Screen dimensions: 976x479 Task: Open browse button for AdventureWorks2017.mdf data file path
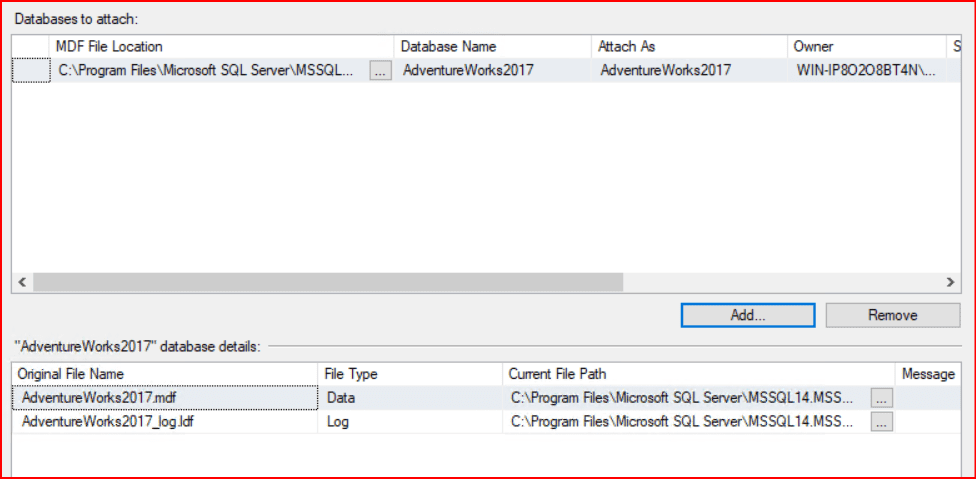881,398
